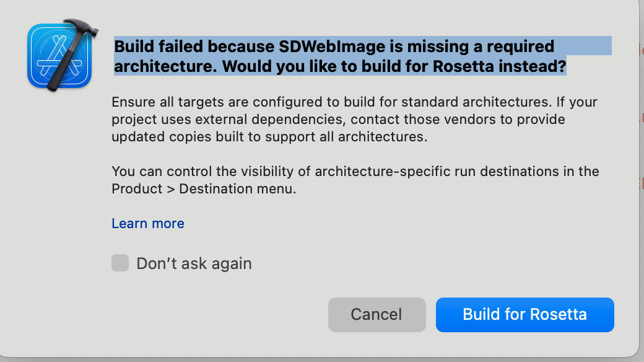This screenshot has height=362, width=644.
Task: Enable the Don't ask again checkbox
Action: (x=120, y=263)
